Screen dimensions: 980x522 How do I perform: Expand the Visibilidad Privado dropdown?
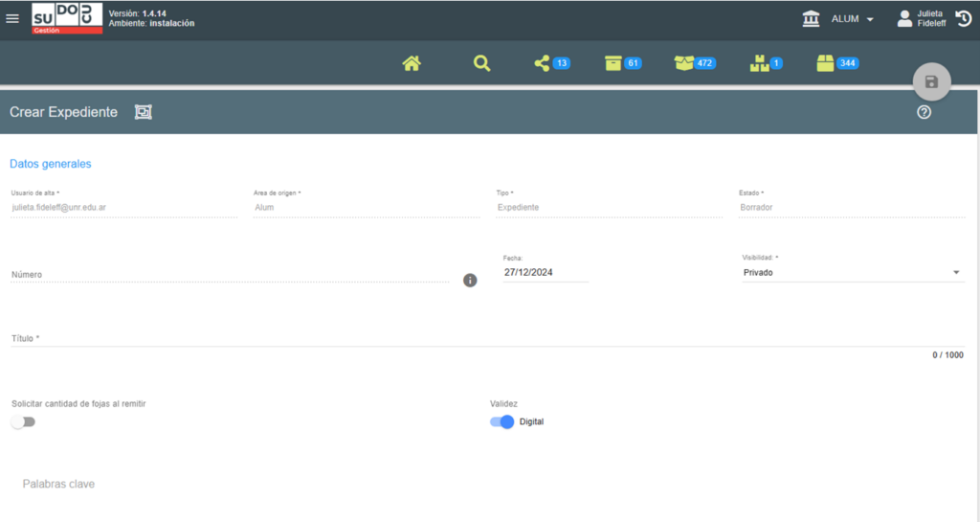(x=852, y=273)
